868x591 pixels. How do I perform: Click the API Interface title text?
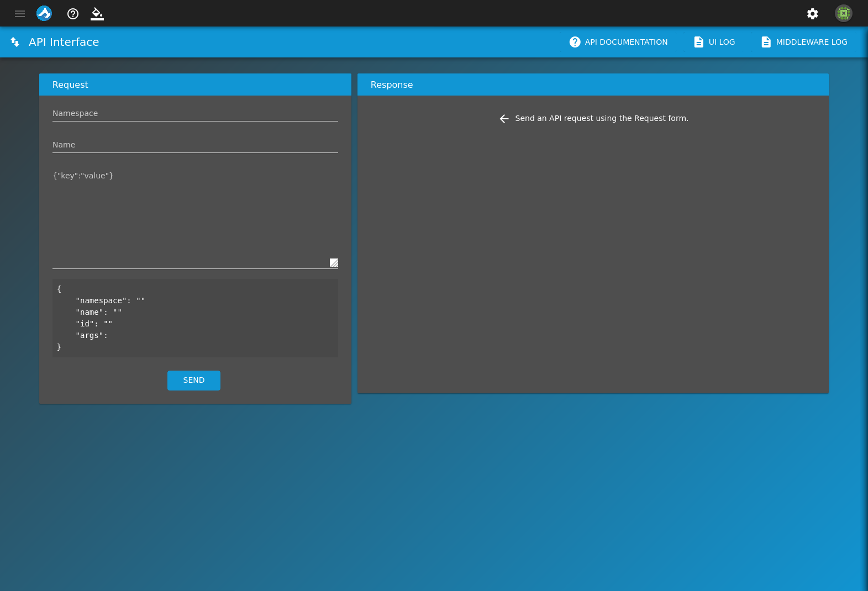point(64,42)
